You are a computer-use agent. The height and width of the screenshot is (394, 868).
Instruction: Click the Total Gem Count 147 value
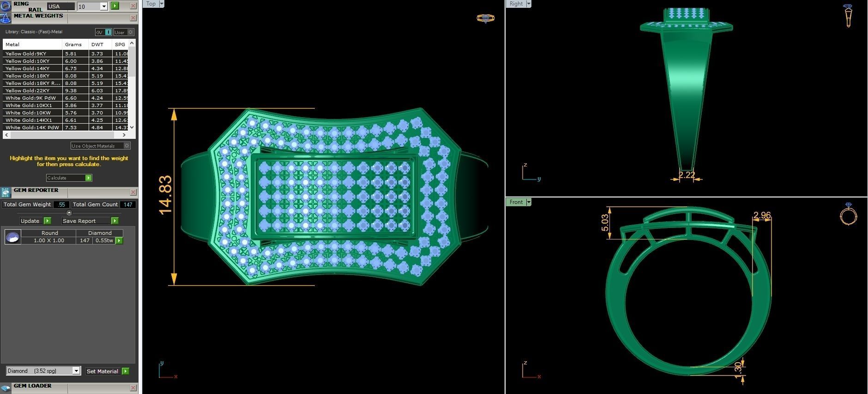(x=128, y=204)
